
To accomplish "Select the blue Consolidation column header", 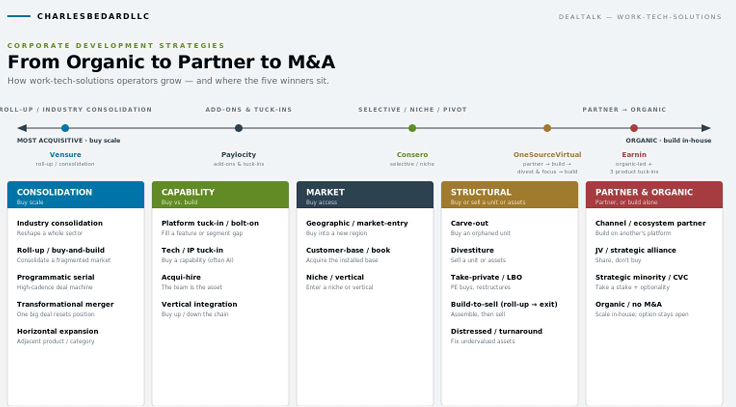I will [x=76, y=195].
